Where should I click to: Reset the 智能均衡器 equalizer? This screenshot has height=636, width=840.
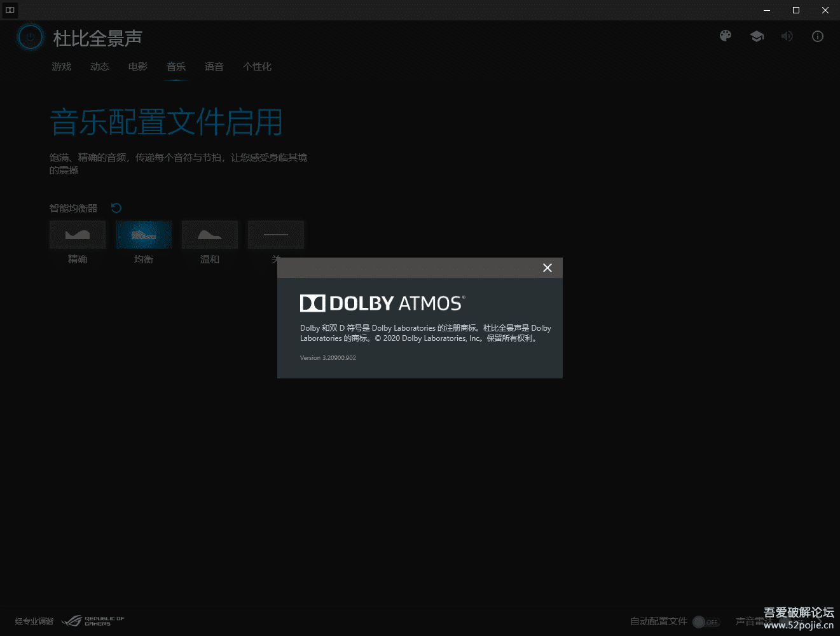[116, 208]
